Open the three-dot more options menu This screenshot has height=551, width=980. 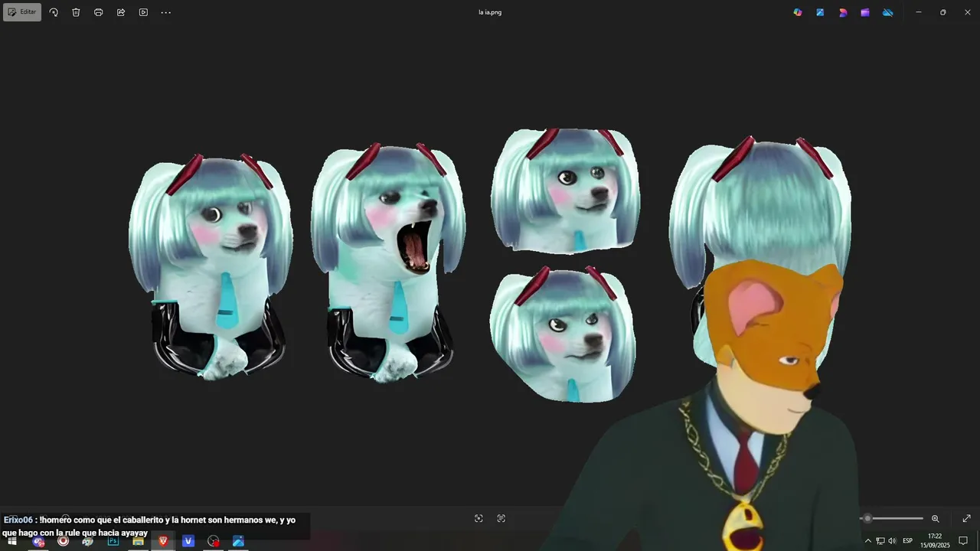click(x=166, y=12)
